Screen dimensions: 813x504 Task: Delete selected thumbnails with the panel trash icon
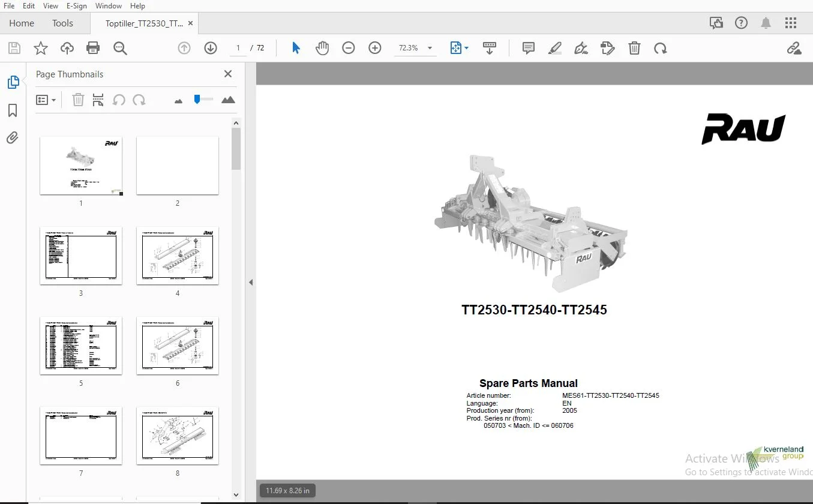click(x=78, y=100)
